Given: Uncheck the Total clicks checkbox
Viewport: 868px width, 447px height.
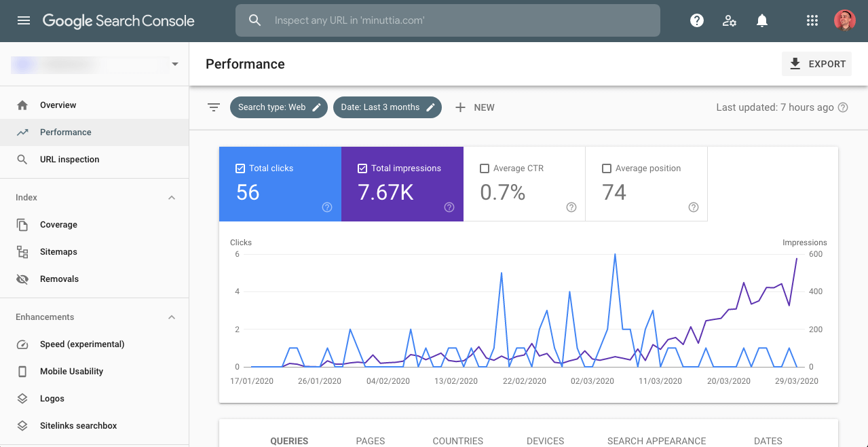Looking at the screenshot, I should pos(240,168).
